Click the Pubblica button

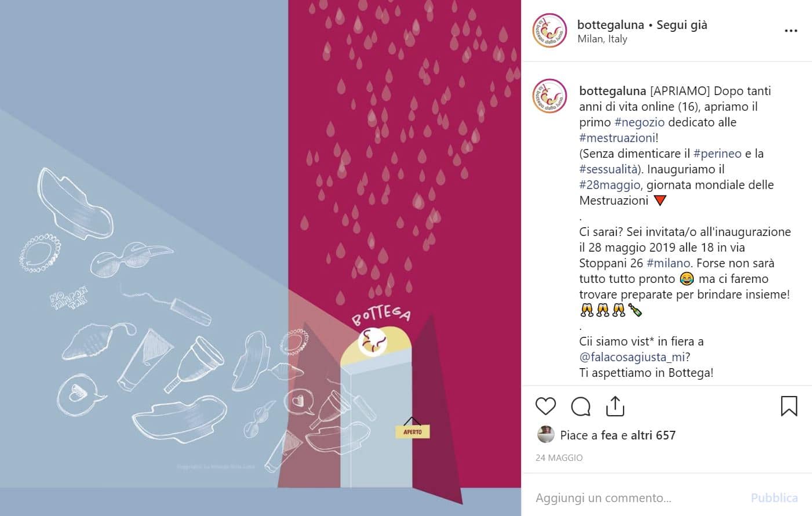point(774,497)
